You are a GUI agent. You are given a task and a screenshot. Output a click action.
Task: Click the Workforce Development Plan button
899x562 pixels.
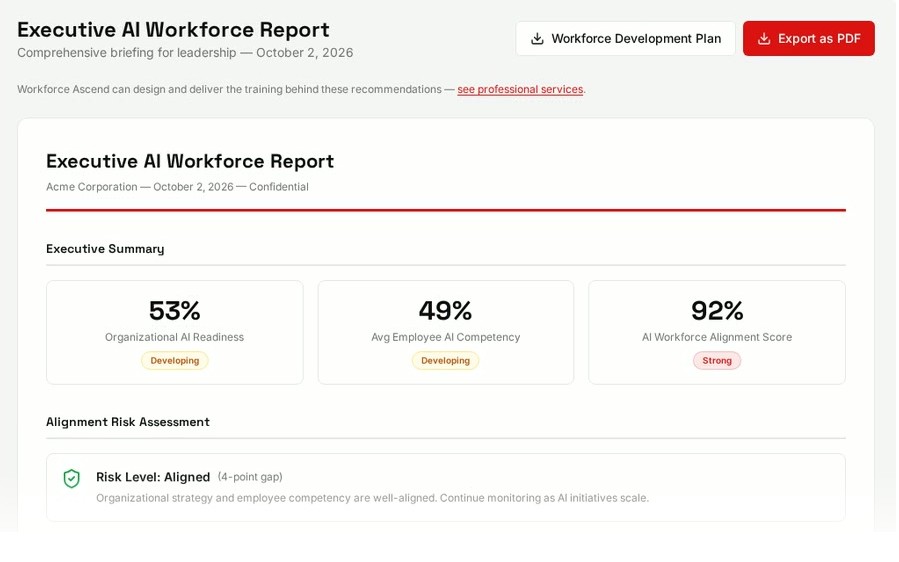(625, 38)
